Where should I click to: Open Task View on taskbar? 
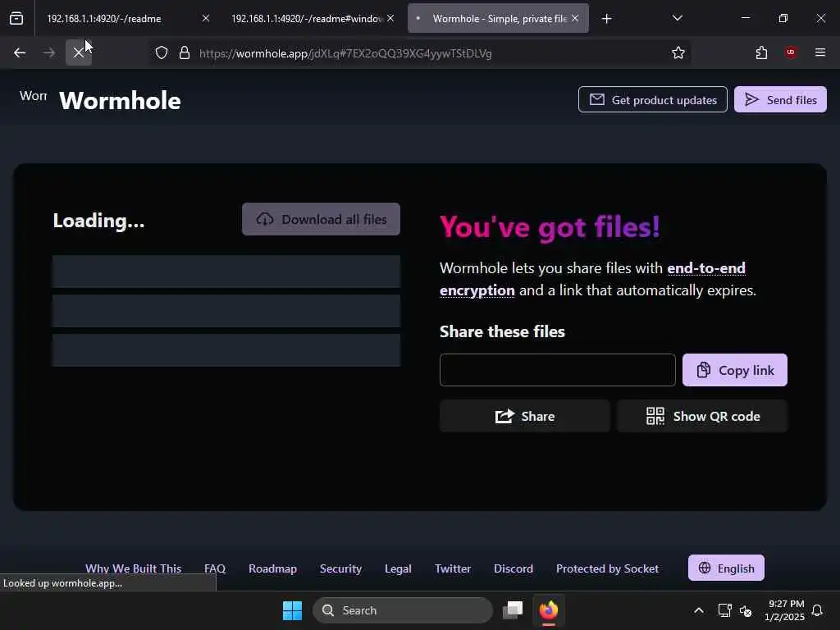point(513,610)
